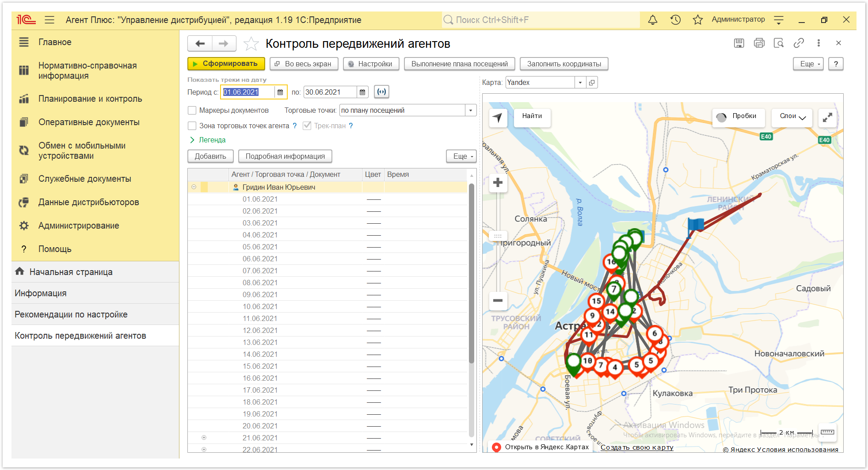
Task: Click the end date field 30.06.2021
Action: click(x=330, y=92)
